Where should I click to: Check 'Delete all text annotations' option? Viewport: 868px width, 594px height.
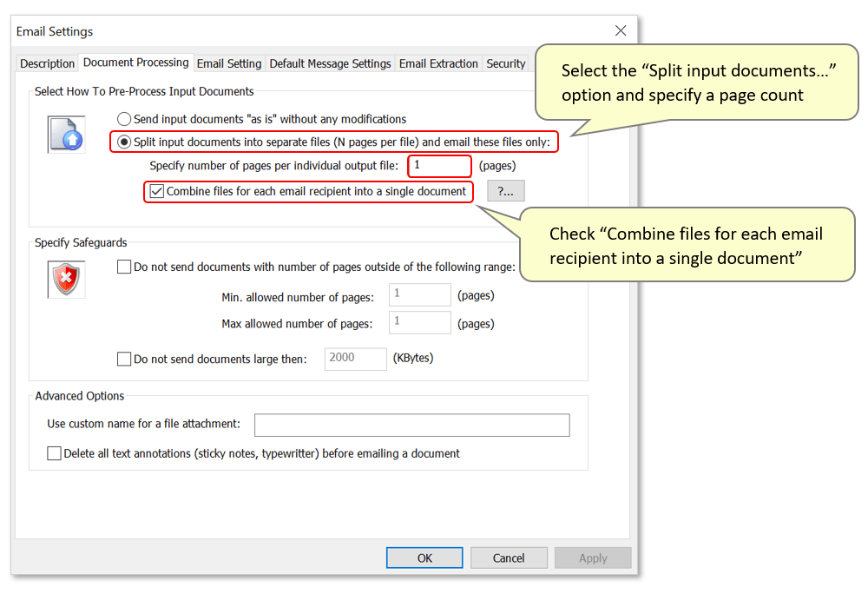[55, 453]
